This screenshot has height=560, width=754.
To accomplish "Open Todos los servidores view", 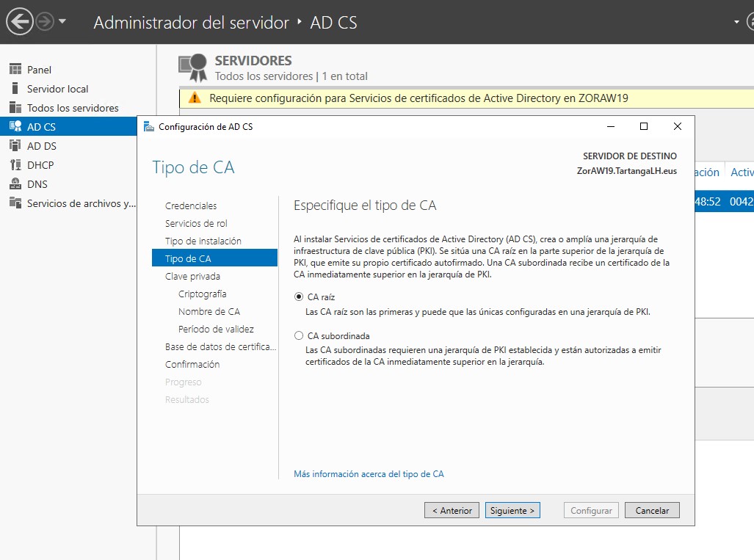I will tap(73, 108).
